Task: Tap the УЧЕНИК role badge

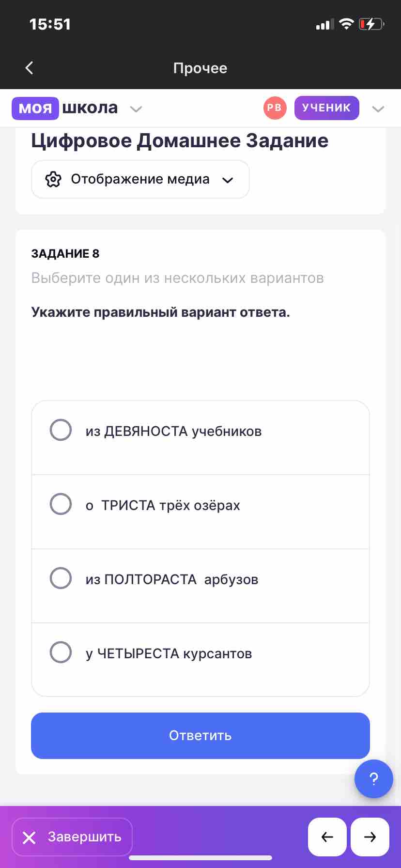Action: tap(327, 108)
